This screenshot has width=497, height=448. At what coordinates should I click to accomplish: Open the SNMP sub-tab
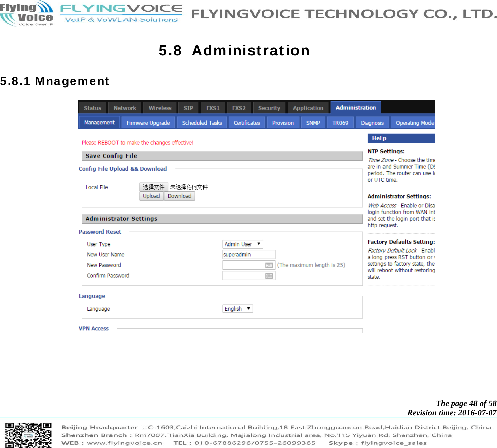(313, 123)
